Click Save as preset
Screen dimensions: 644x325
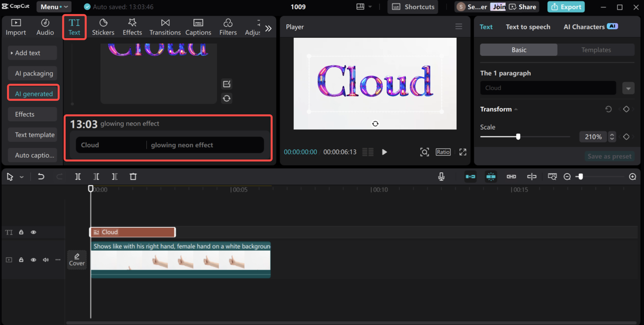coord(609,156)
